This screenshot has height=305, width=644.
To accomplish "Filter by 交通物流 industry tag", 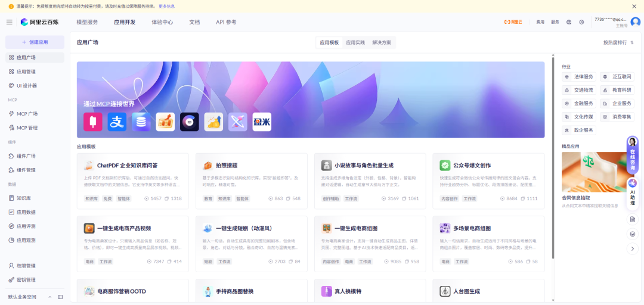I will [578, 90].
